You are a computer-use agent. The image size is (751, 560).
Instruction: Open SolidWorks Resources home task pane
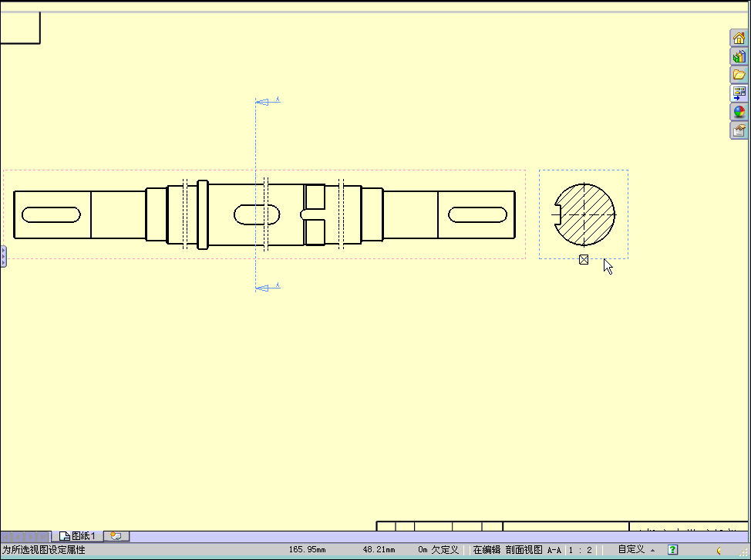[739, 38]
